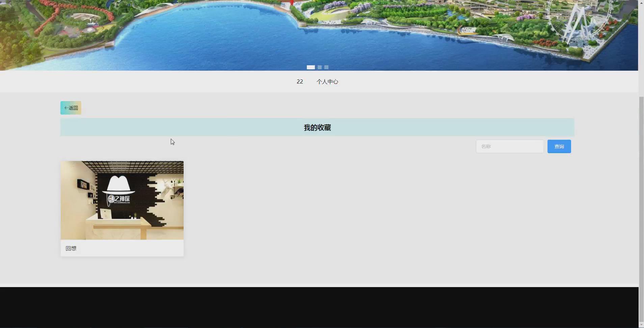The width and height of the screenshot is (644, 328).
Task: Select the active first carousel indicator
Action: [x=311, y=67]
